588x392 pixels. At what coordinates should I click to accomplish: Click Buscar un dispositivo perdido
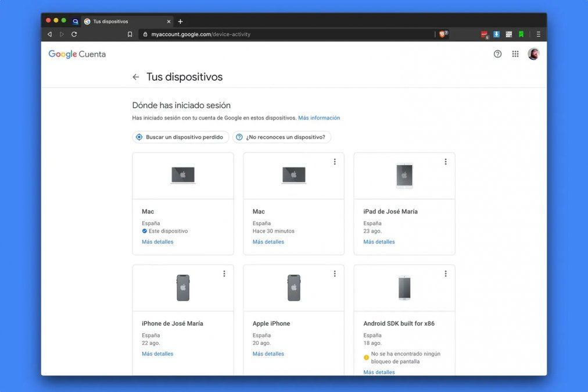pyautogui.click(x=181, y=137)
